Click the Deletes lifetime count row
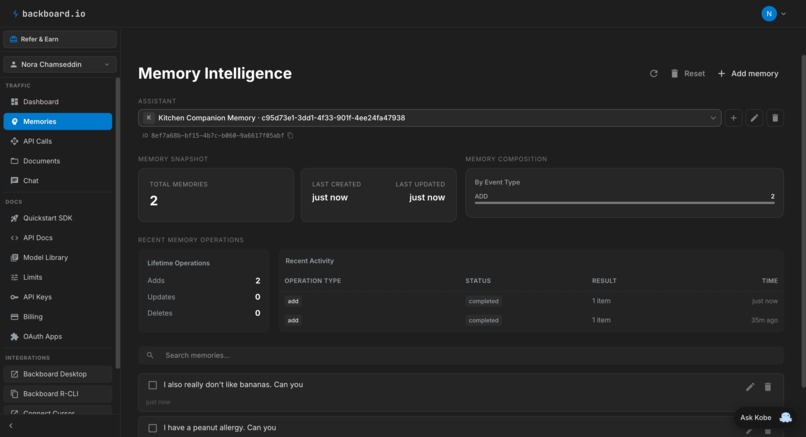The width and height of the screenshot is (806, 437). tap(204, 313)
